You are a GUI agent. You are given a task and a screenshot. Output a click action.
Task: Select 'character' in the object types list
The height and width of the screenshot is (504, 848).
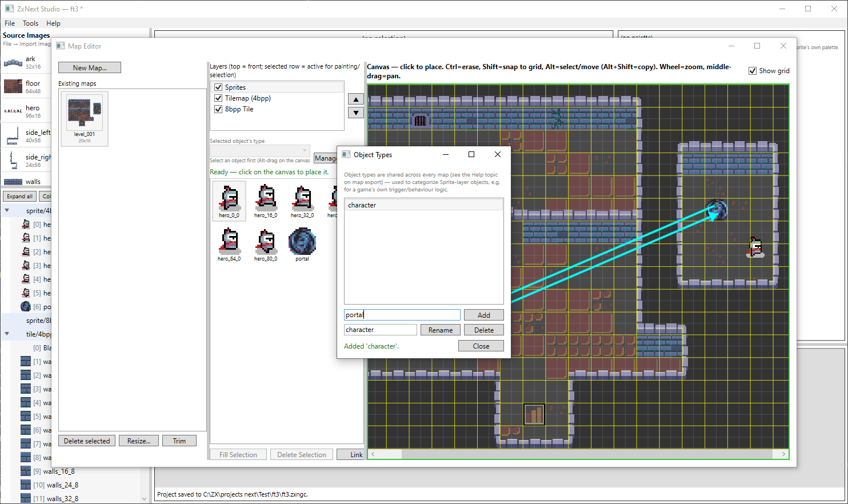(x=424, y=205)
